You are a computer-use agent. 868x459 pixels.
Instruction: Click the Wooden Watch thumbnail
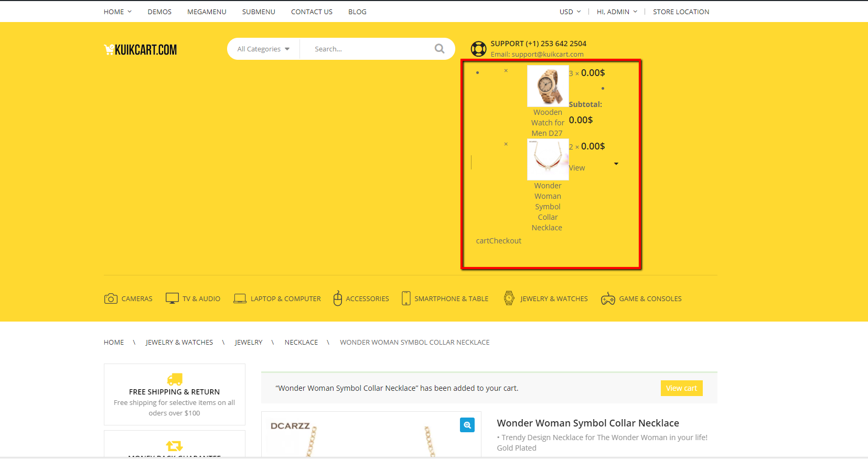coord(548,86)
